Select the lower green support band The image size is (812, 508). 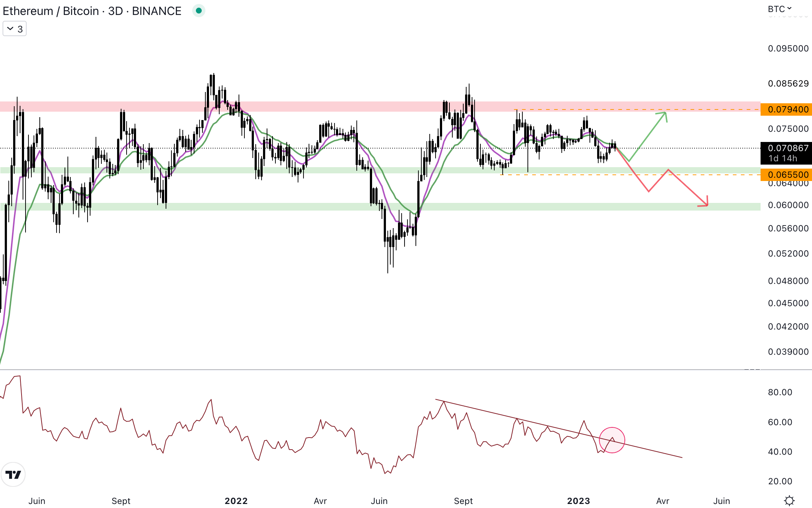tap(292, 207)
